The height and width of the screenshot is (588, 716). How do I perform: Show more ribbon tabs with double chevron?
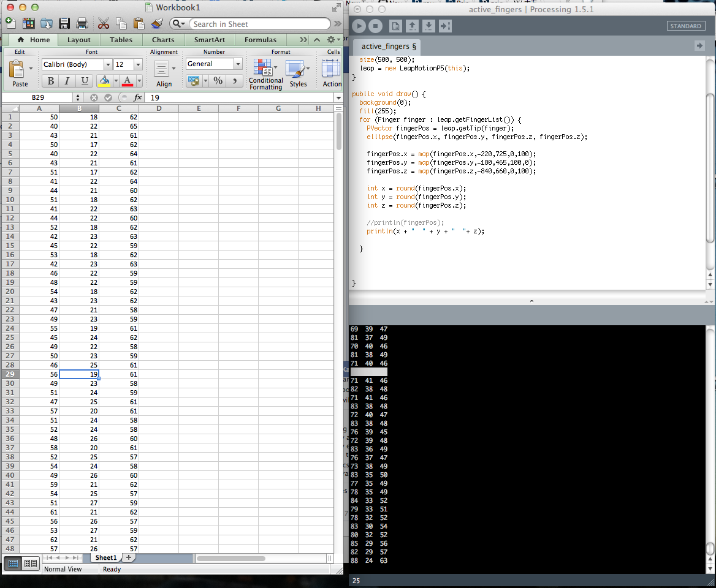[303, 40]
